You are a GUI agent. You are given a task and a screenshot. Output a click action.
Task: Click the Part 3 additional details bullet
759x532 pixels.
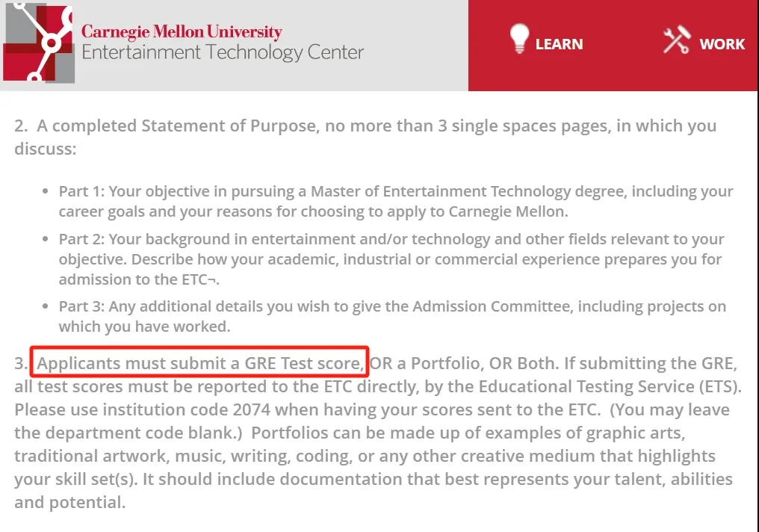click(x=392, y=316)
